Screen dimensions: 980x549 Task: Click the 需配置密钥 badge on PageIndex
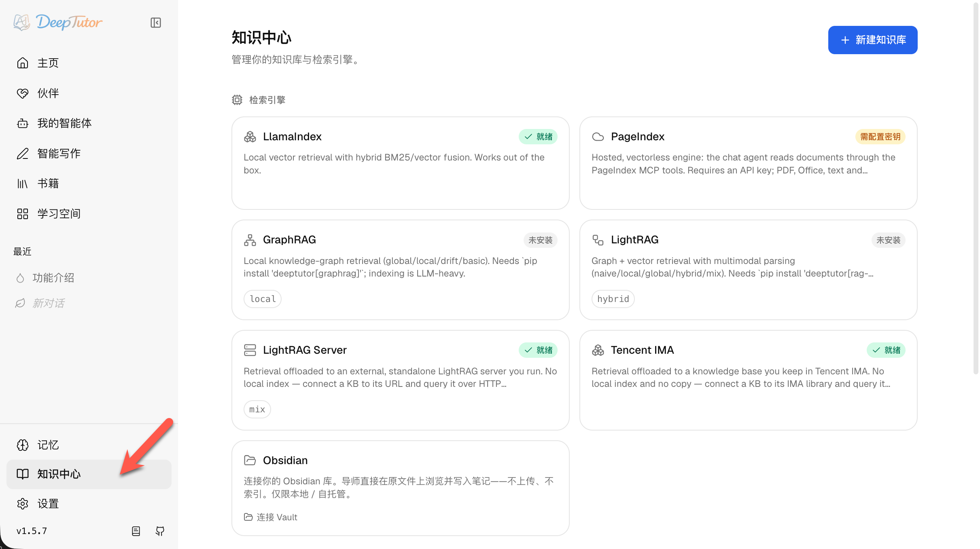(x=880, y=137)
